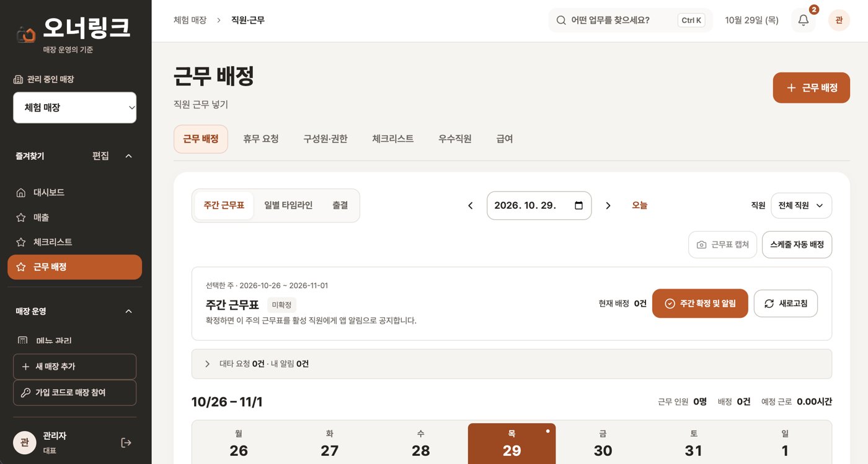Open the 체크리스트 tab
868x464 pixels.
393,139
